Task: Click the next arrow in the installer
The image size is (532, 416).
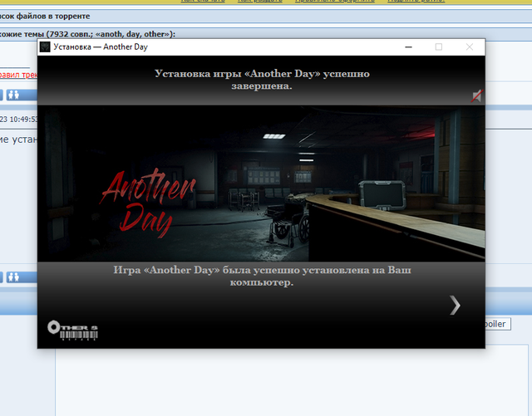Action: point(455,305)
